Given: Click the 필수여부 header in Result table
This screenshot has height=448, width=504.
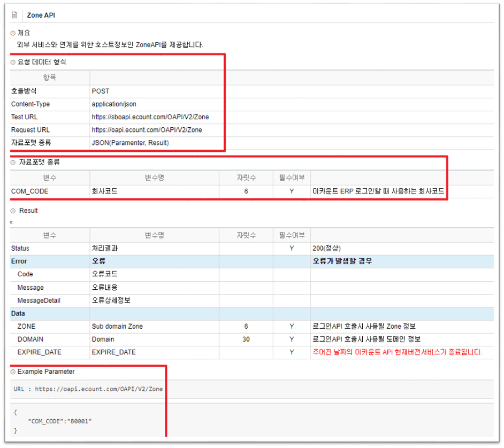Looking at the screenshot, I should [x=292, y=236].
